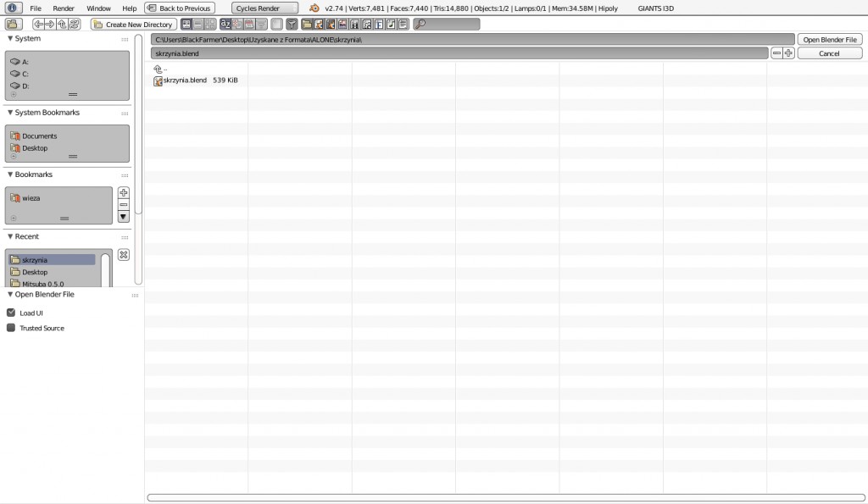Enable the folders file filter
The width and height of the screenshot is (868, 504).
tap(308, 25)
